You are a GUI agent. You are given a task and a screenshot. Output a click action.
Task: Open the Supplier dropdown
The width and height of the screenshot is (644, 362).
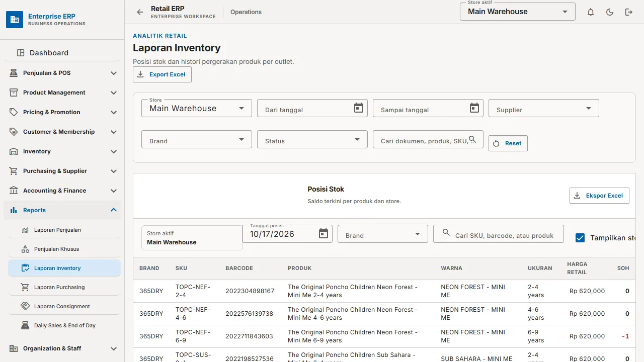point(544,108)
